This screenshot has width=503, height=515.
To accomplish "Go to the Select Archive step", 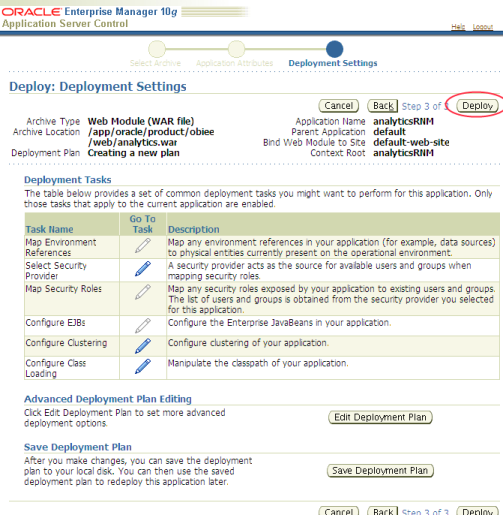I will (155, 63).
